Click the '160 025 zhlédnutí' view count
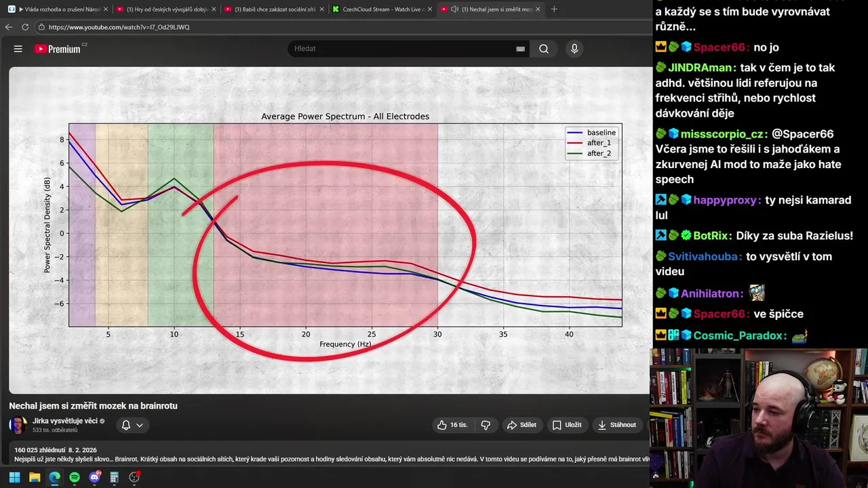 pyautogui.click(x=40, y=450)
